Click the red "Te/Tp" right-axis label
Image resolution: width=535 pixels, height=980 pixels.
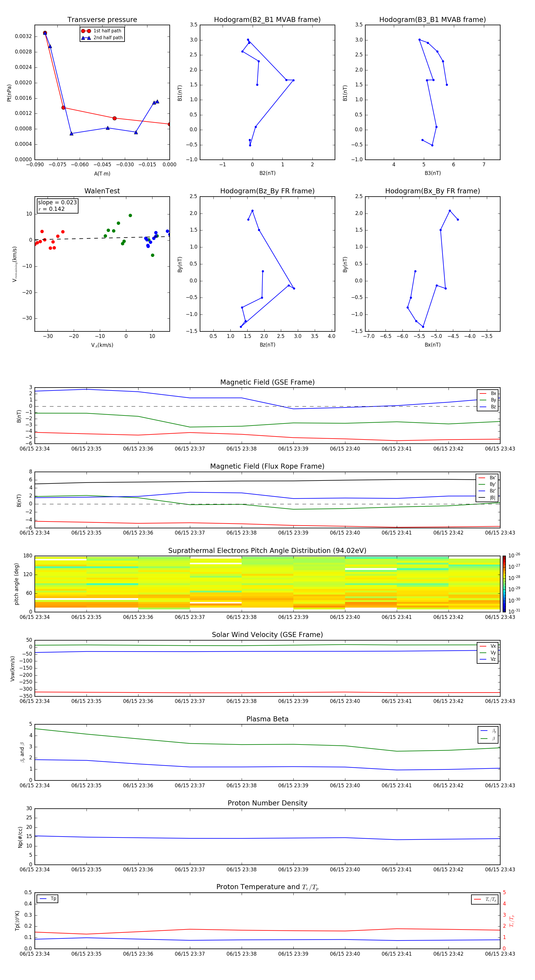(512, 921)
